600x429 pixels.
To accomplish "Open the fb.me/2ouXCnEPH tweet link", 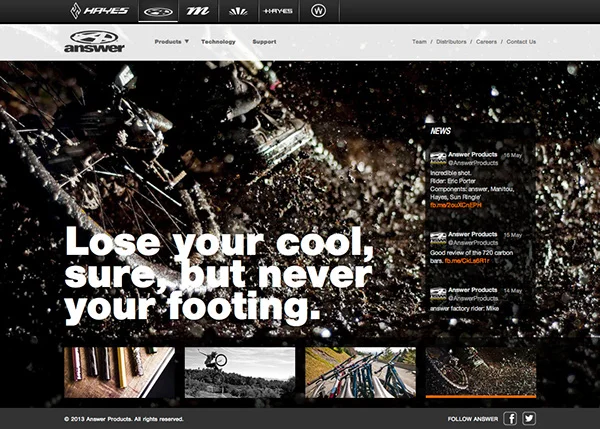I will point(456,205).
